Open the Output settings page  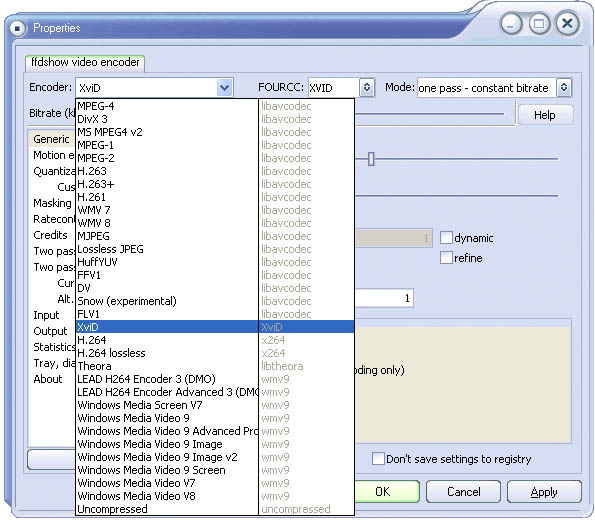[x=50, y=331]
